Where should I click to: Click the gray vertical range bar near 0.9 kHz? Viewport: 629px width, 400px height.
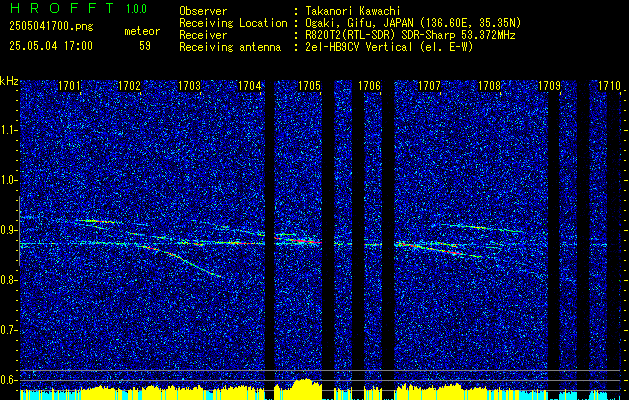click(x=19, y=231)
